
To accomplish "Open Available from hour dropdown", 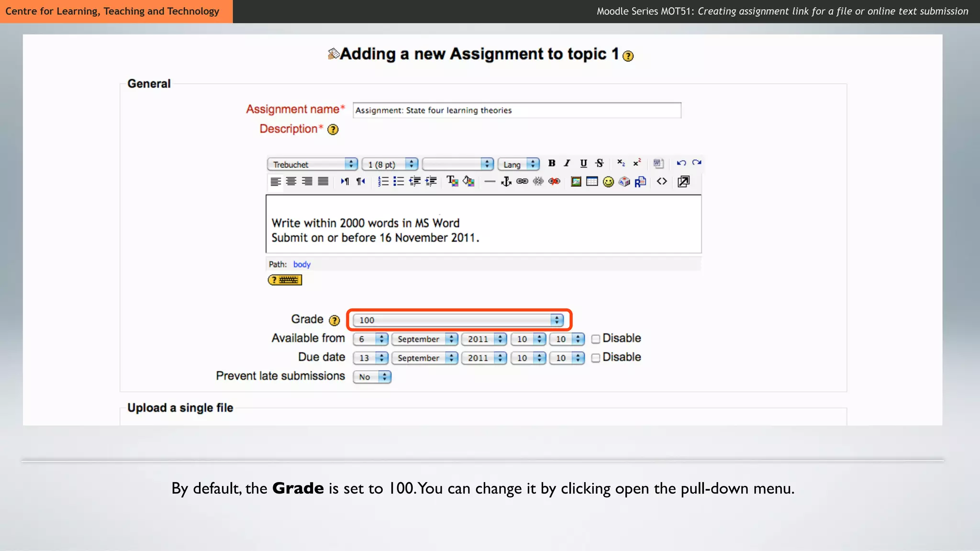I will (528, 339).
